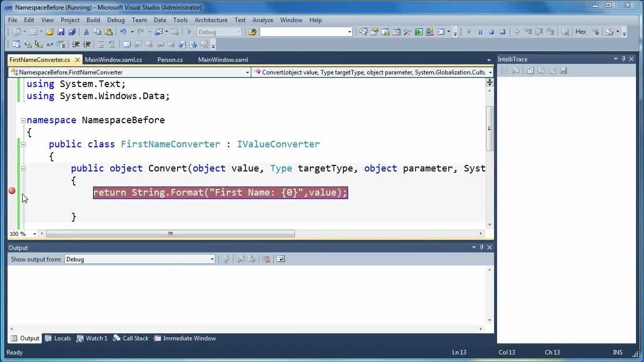Switch to the Person.cs tab
Screen dimensions: 644x362
pyautogui.click(x=170, y=59)
